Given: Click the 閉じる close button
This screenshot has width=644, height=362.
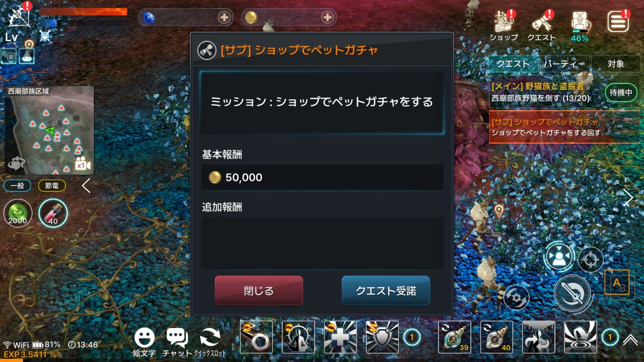Looking at the screenshot, I should coord(259,290).
